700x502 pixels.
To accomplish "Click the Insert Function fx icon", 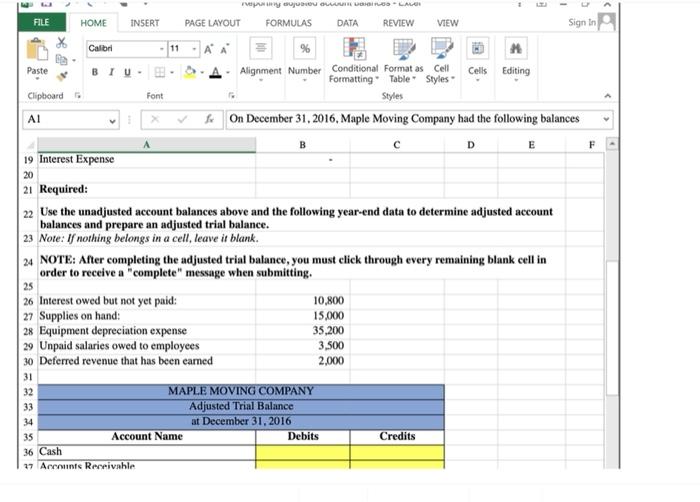I will [209, 119].
